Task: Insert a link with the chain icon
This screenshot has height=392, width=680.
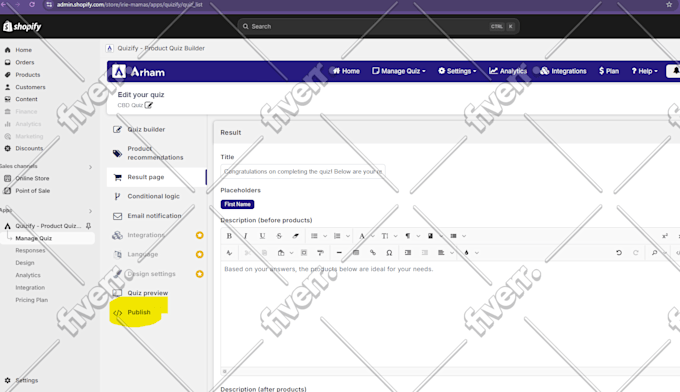Action: 373,252
